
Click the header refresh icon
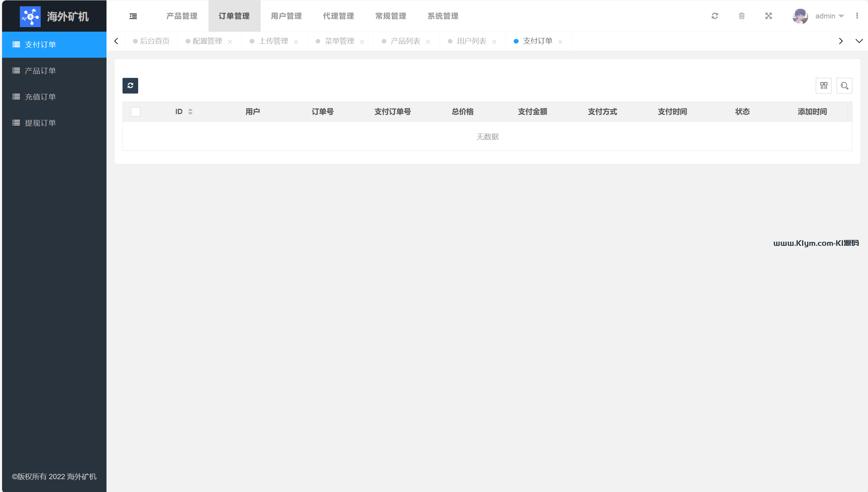pyautogui.click(x=715, y=16)
